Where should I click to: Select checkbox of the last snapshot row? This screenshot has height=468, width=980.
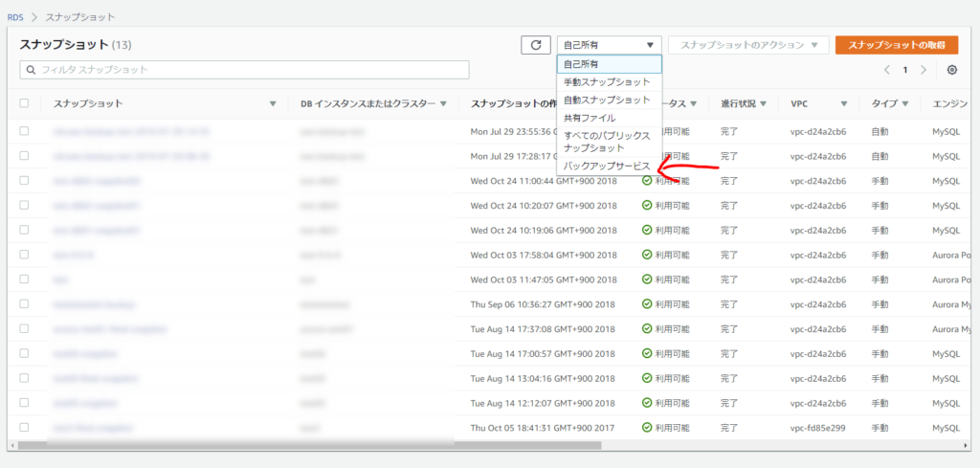pyautogui.click(x=25, y=427)
